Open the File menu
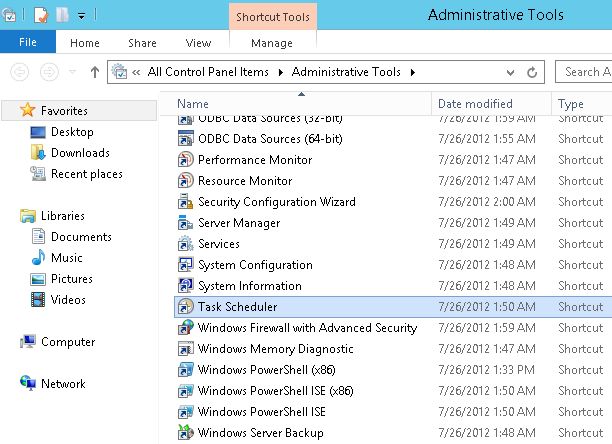This screenshot has width=612, height=444. coord(28,43)
